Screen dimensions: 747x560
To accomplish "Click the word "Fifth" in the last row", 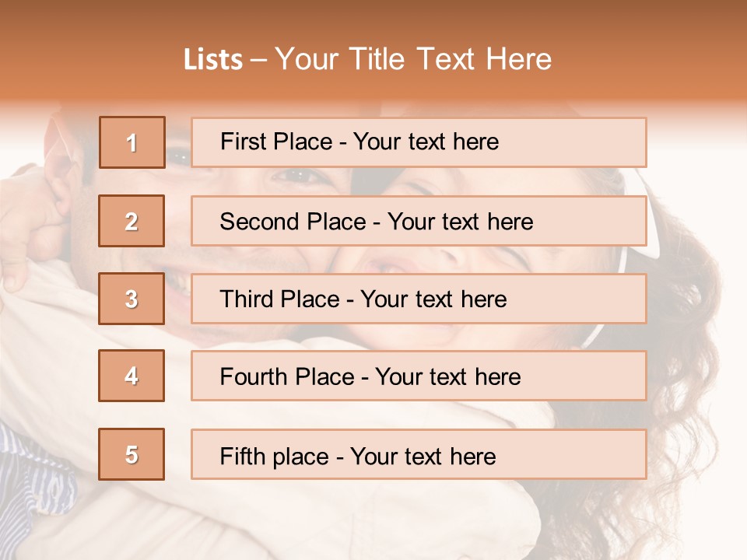I will coord(243,456).
